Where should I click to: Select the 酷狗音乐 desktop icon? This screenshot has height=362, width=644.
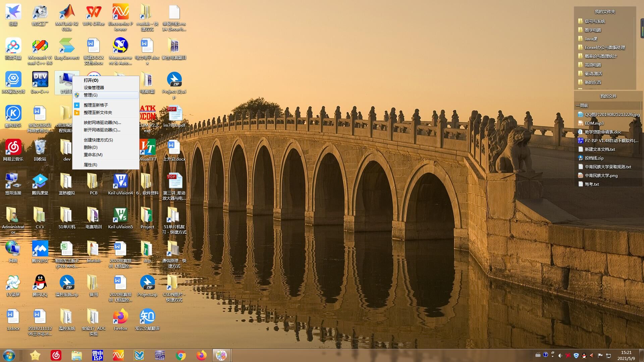[x=13, y=117]
